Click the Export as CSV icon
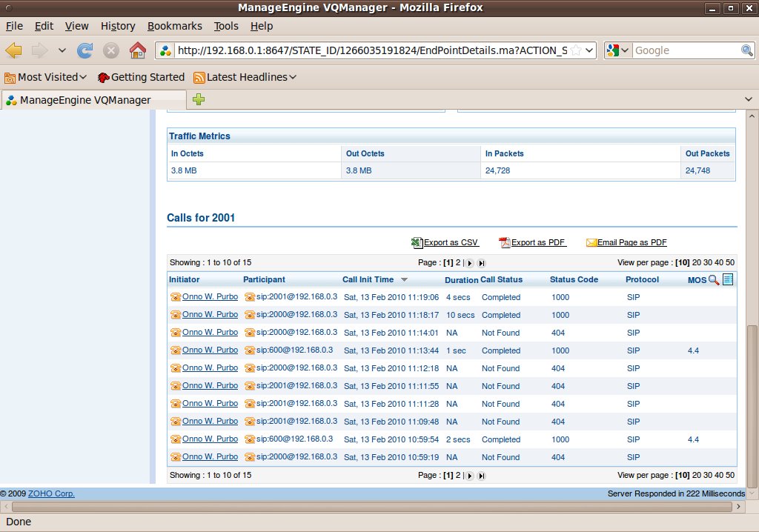759x532 pixels. point(417,243)
